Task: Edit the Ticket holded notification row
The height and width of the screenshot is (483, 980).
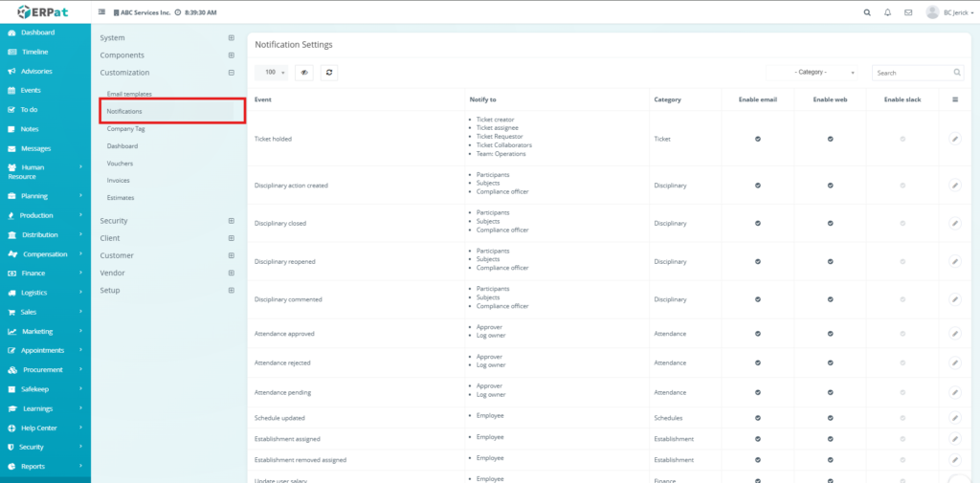Action: point(954,139)
